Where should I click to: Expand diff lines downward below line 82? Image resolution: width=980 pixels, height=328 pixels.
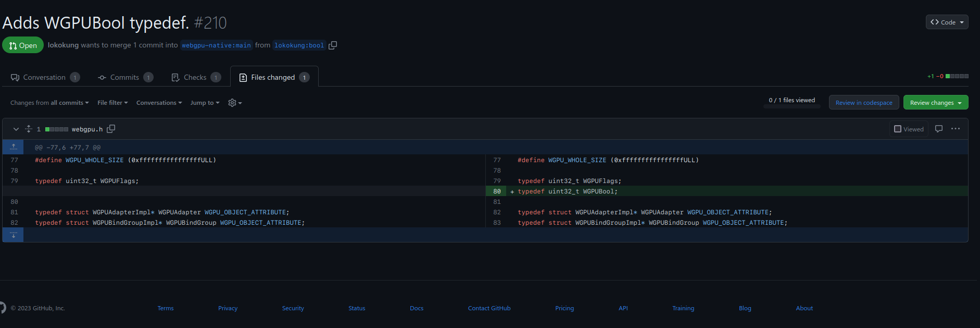[x=13, y=235]
